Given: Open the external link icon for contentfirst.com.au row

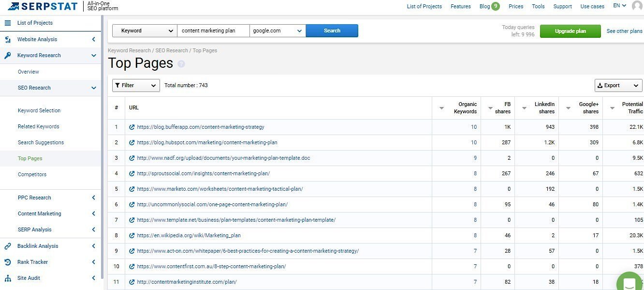Looking at the screenshot, I should (132, 266).
